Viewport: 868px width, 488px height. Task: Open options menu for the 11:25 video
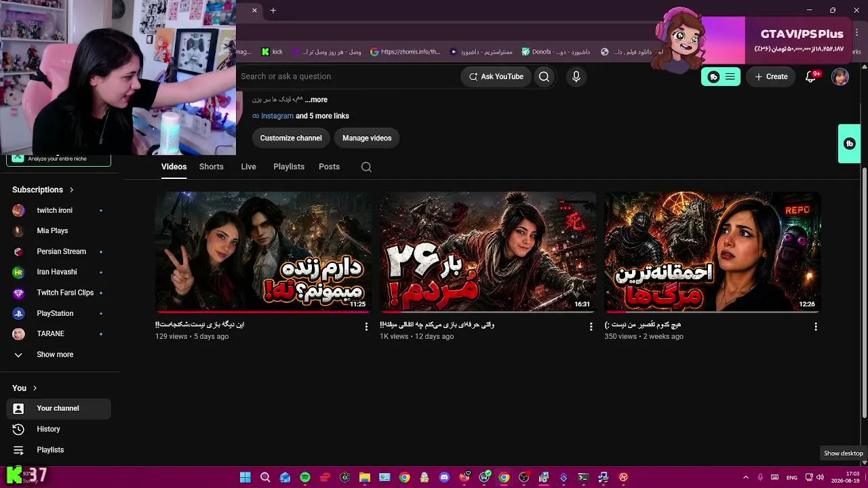pyautogui.click(x=366, y=327)
